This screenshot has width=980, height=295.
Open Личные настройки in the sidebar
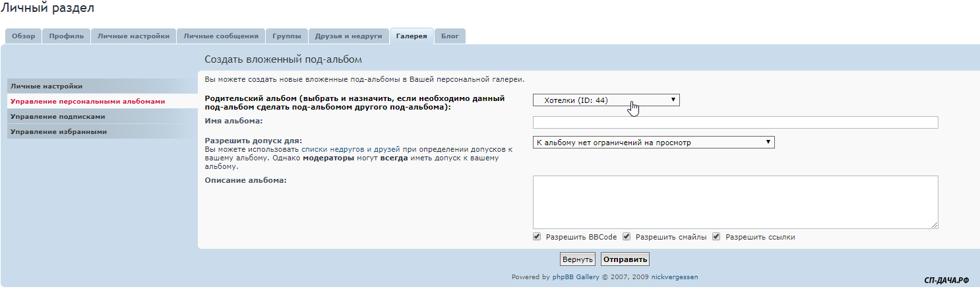46,86
